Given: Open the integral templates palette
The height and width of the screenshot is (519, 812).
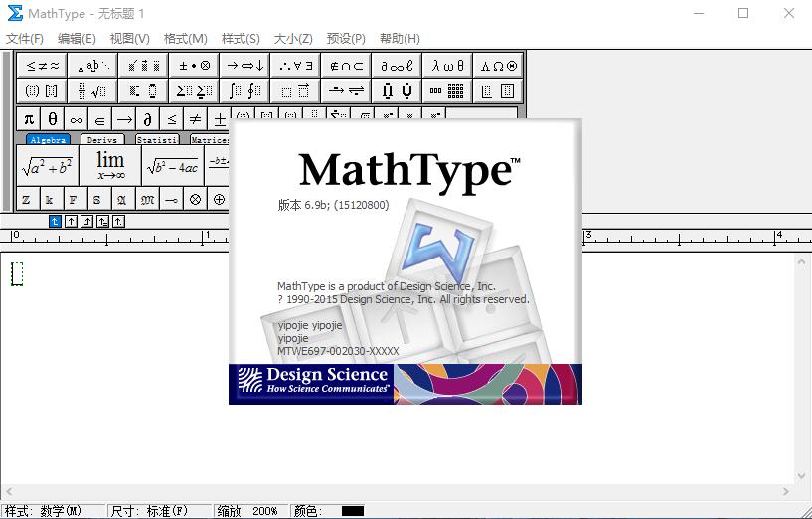Looking at the screenshot, I should click(244, 91).
